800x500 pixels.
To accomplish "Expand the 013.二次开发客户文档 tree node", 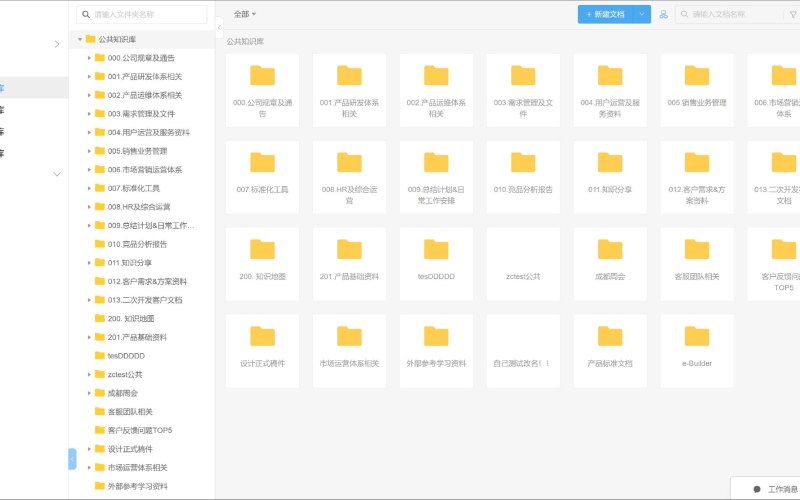I will 89,300.
